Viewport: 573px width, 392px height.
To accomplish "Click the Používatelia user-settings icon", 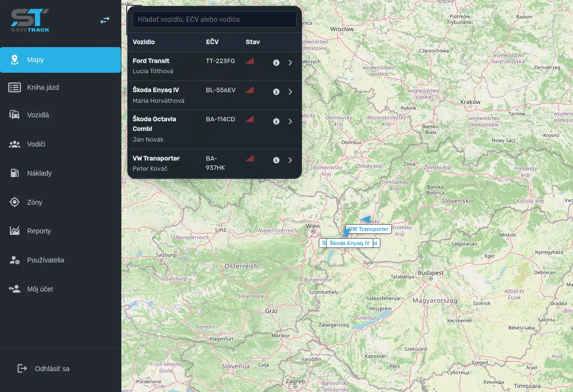I will pos(15,260).
